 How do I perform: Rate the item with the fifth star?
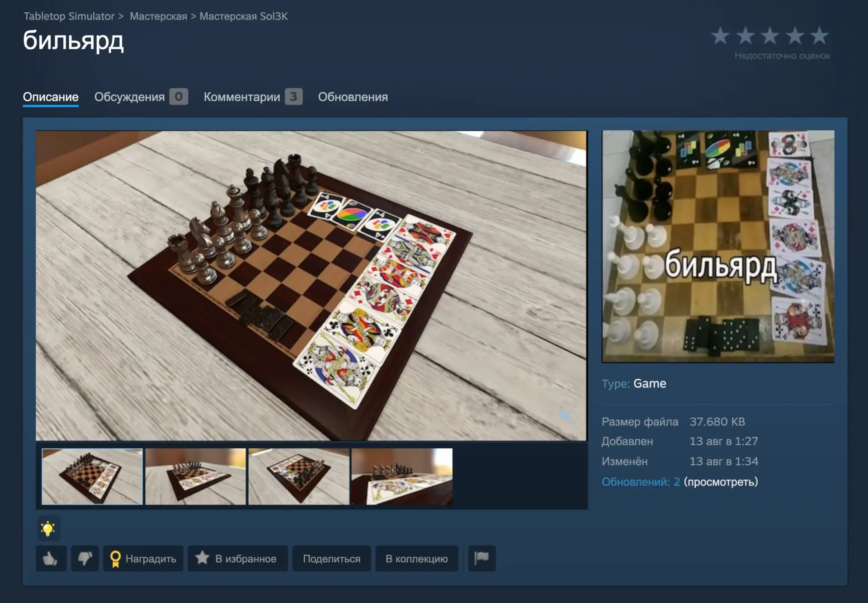[x=819, y=36]
